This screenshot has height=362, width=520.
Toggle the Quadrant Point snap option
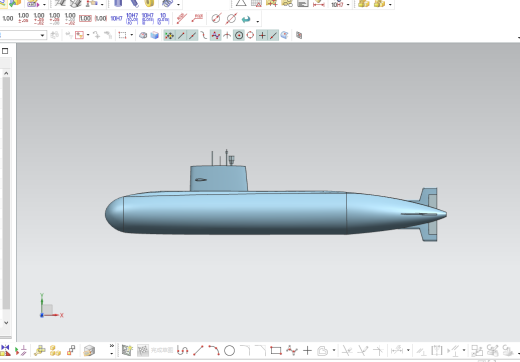pos(250,35)
